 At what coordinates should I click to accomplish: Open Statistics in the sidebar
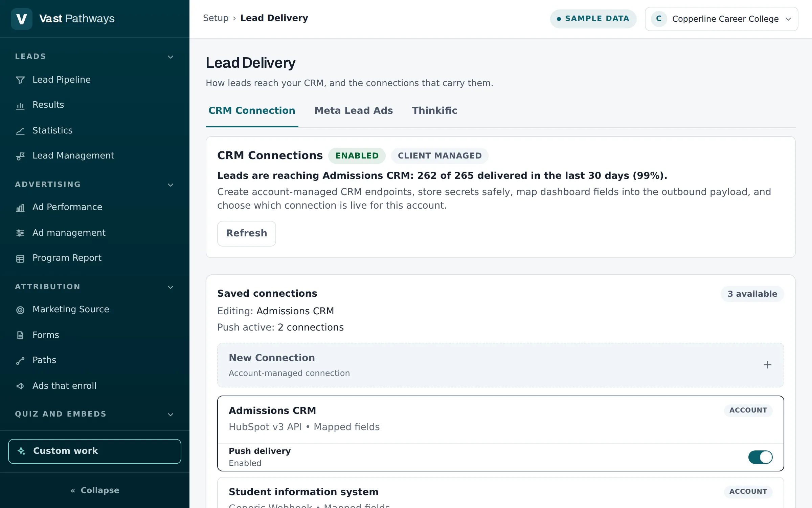(x=95, y=131)
